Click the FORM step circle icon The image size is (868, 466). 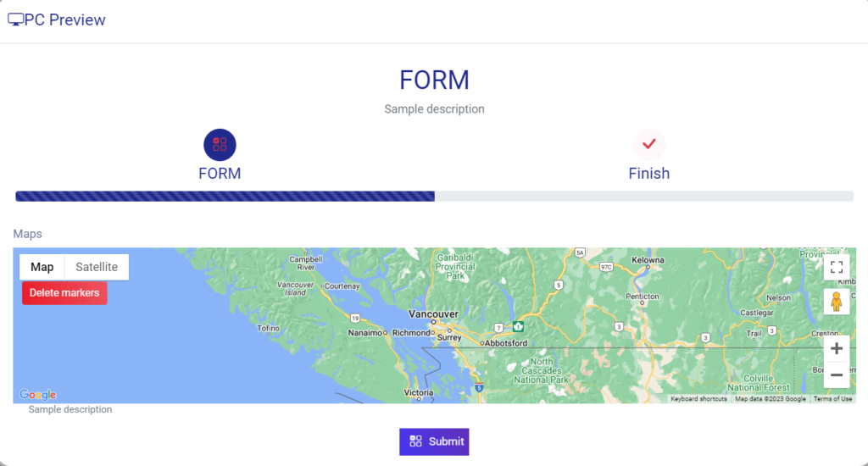coord(220,145)
